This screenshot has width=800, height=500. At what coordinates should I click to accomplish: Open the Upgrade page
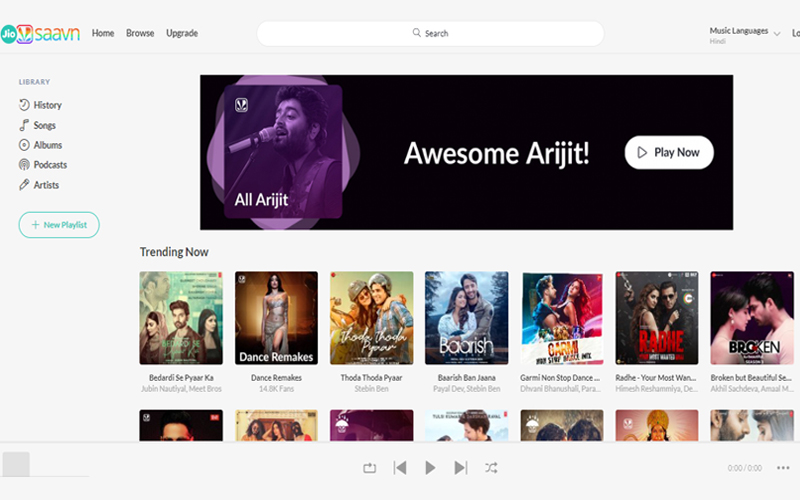(182, 33)
